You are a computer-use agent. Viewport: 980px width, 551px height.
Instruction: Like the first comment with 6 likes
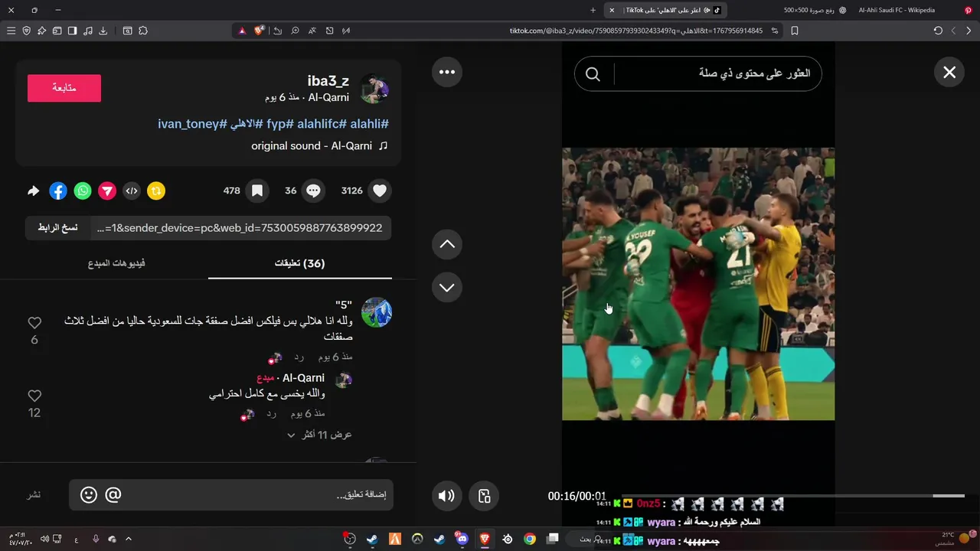point(34,323)
